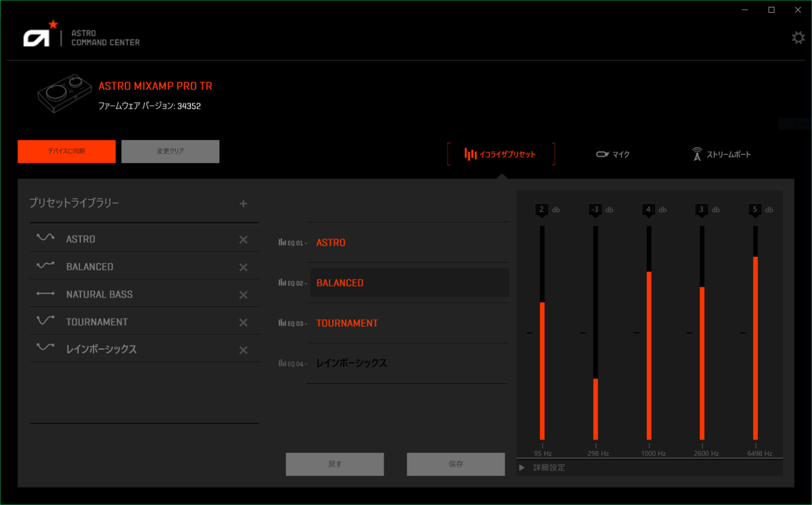Adjust the 1000 Hz band slider
812x505 pixels.
point(649,333)
